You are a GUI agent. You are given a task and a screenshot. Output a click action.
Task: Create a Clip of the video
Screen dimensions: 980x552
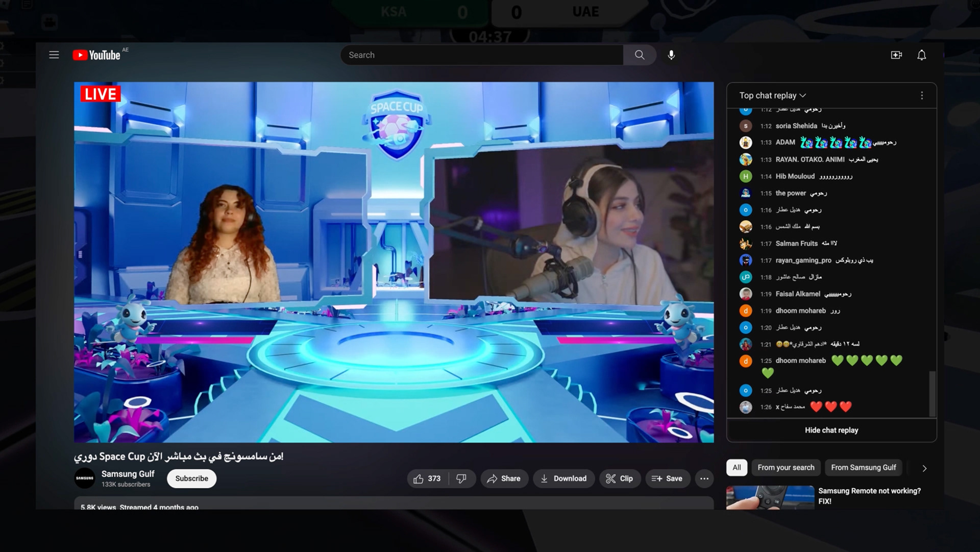point(620,478)
